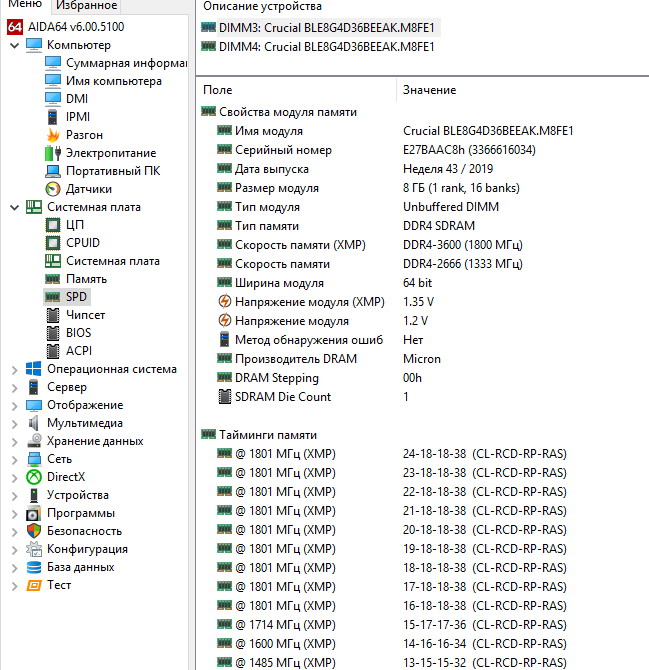Click the Операционная система Windows logo icon
Screen dimensions: 649x670
(34, 369)
